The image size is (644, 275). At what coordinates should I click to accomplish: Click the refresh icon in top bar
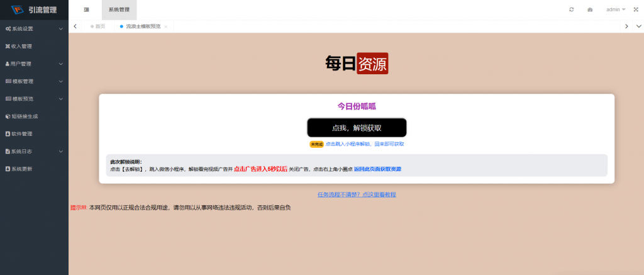pos(571,9)
